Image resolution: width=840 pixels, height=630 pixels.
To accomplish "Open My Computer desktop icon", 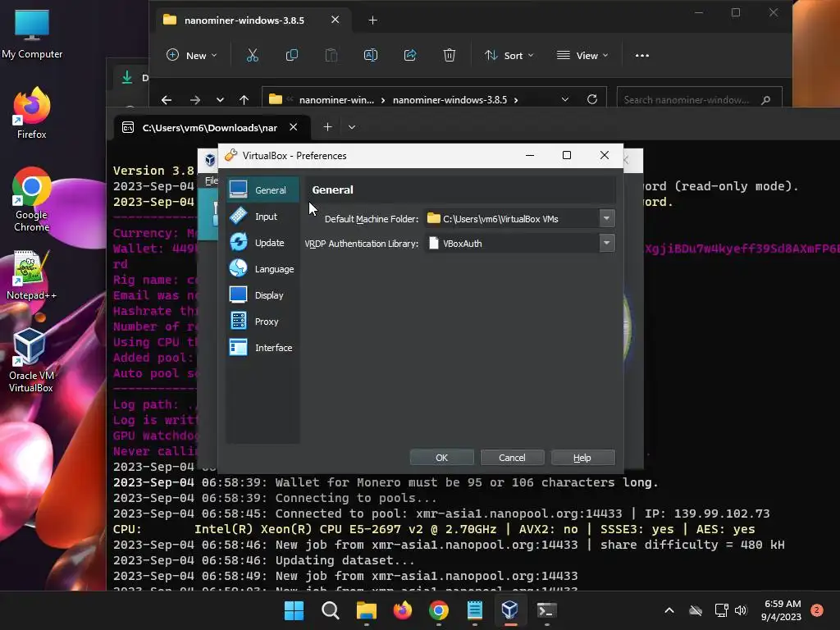I will point(32,34).
